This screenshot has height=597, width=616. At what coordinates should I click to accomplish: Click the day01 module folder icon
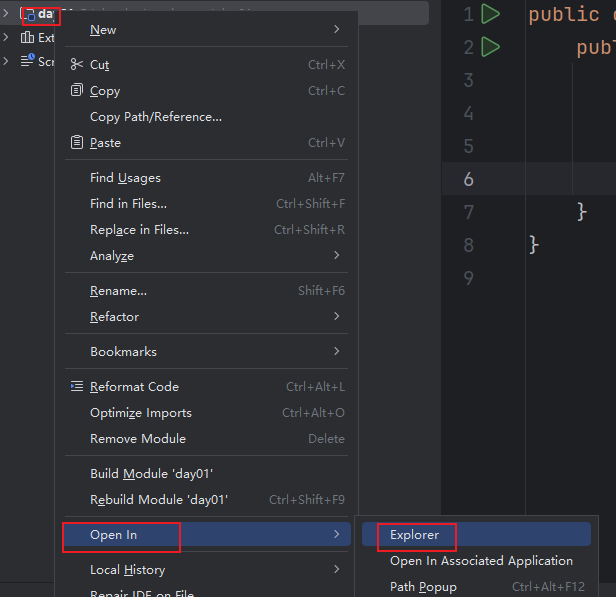28,14
